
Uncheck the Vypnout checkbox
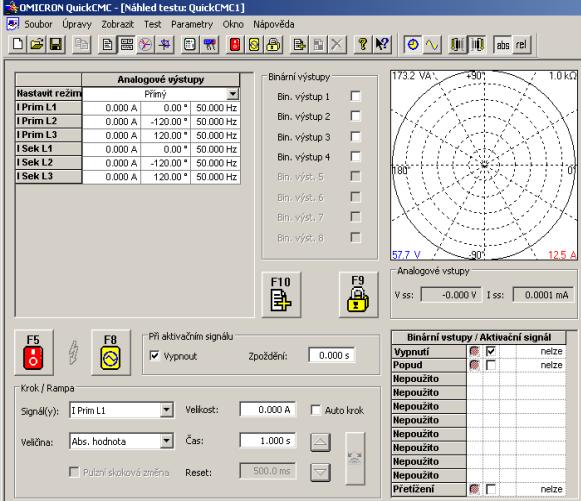click(154, 356)
